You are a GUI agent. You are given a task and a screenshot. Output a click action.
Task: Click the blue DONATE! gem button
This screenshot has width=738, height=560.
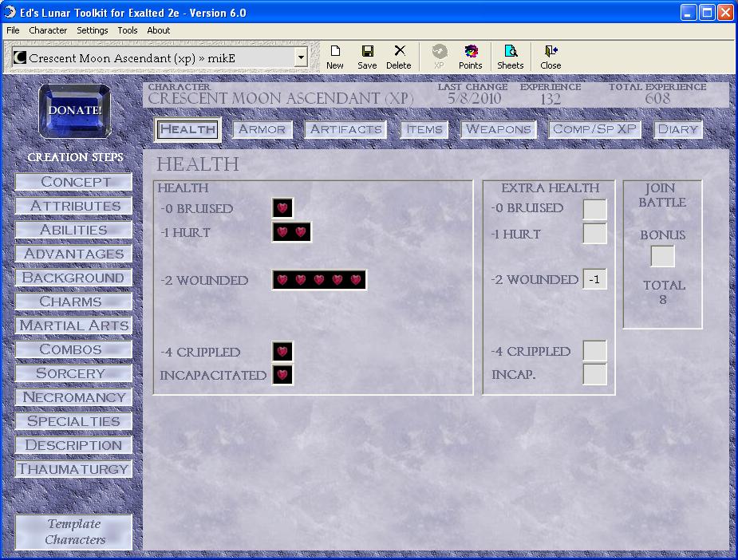click(75, 111)
